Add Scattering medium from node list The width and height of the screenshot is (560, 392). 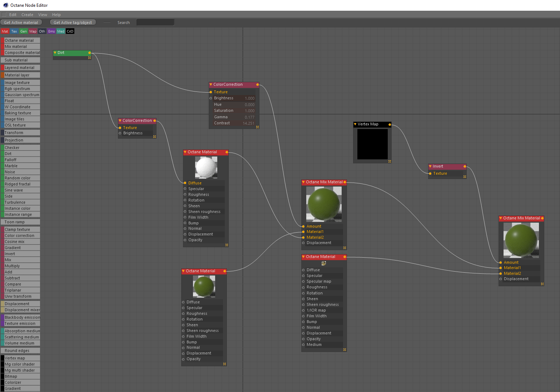(20, 337)
